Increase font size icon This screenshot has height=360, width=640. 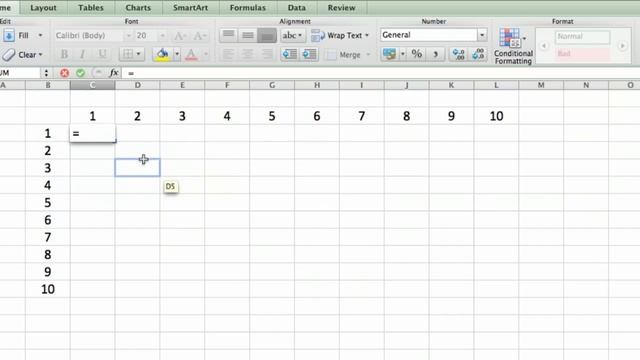coord(180,36)
